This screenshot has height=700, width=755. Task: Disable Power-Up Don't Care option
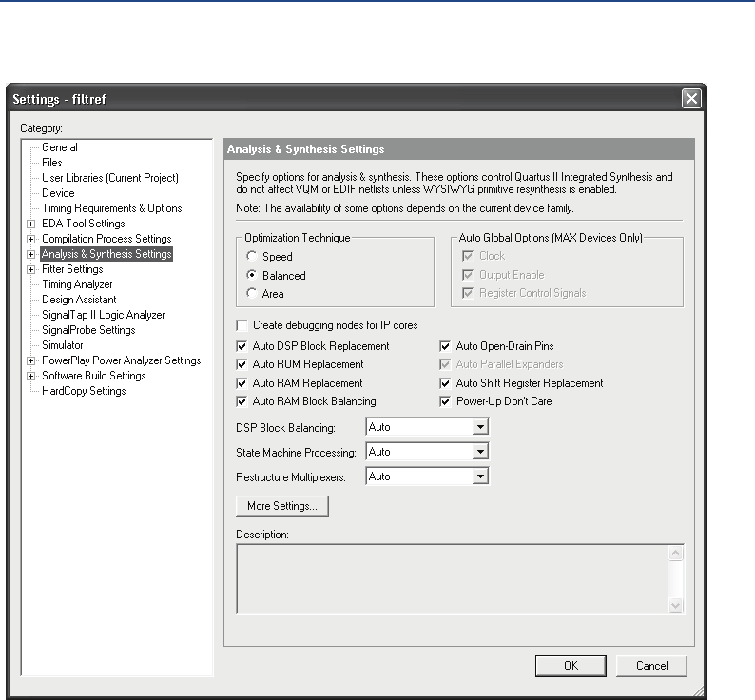coord(446,401)
